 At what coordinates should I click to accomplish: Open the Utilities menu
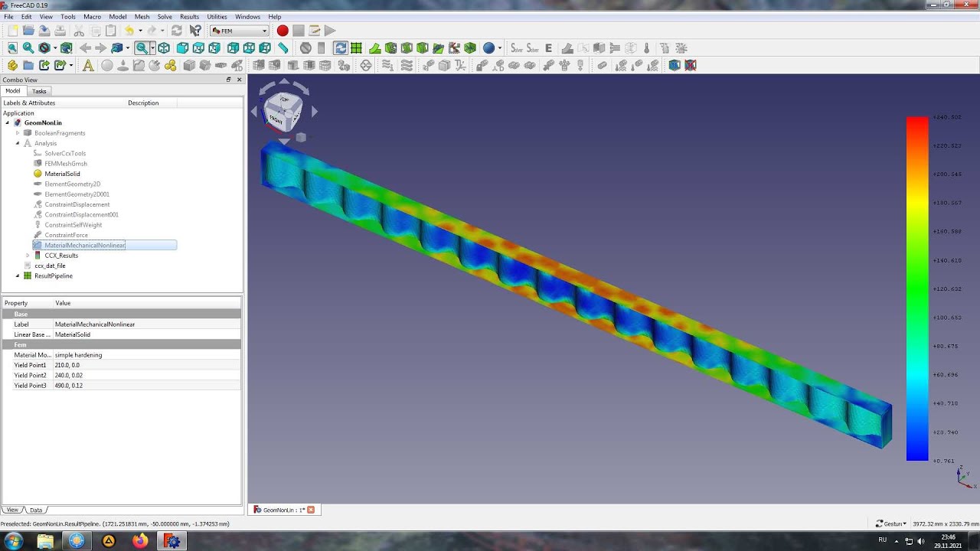[x=217, y=16]
